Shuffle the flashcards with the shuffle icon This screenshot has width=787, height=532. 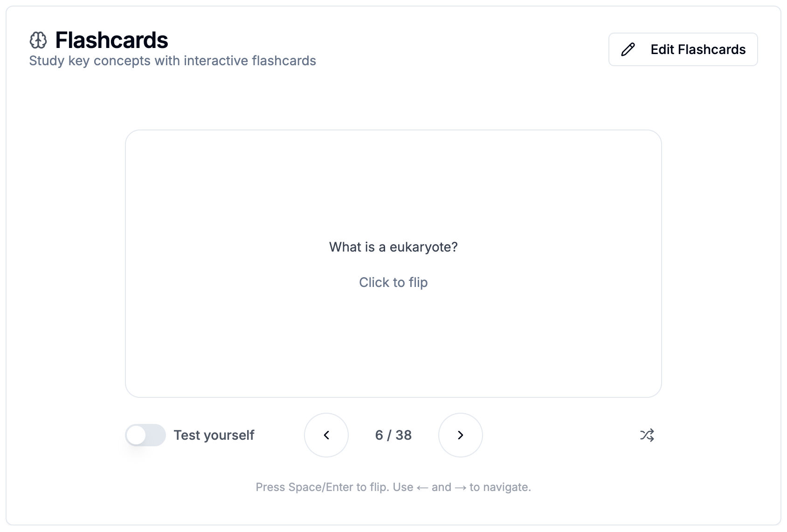coord(647,435)
